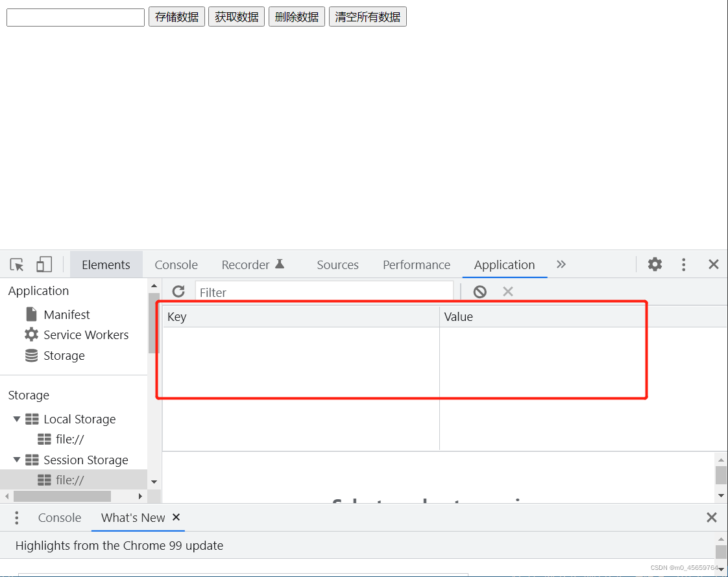Click the clear all storage icon
Image resolution: width=728 pixels, height=577 pixels.
[479, 291]
